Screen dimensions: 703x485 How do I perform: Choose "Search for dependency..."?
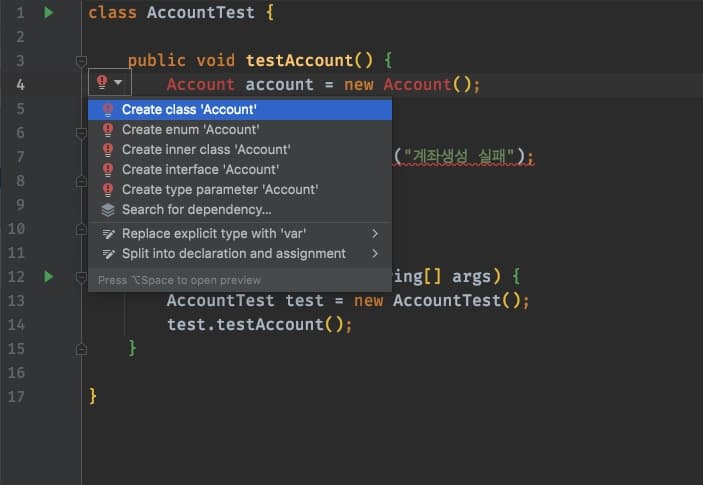pyautogui.click(x=240, y=210)
